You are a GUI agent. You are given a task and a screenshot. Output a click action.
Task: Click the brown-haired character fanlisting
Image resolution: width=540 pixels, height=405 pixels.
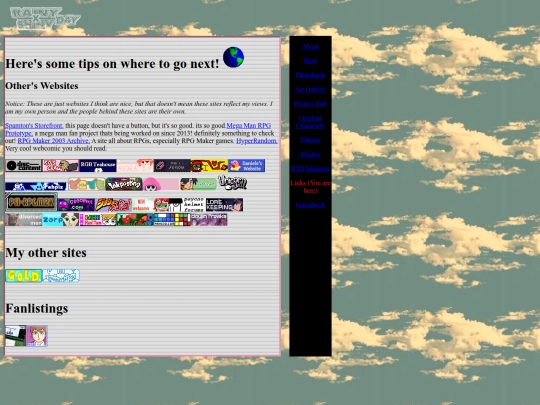point(37,336)
